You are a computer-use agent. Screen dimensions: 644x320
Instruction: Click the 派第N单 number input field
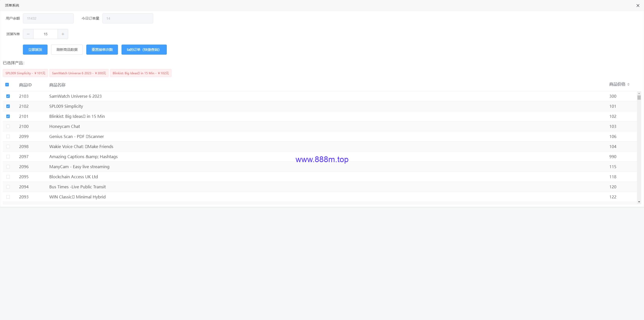(x=46, y=34)
